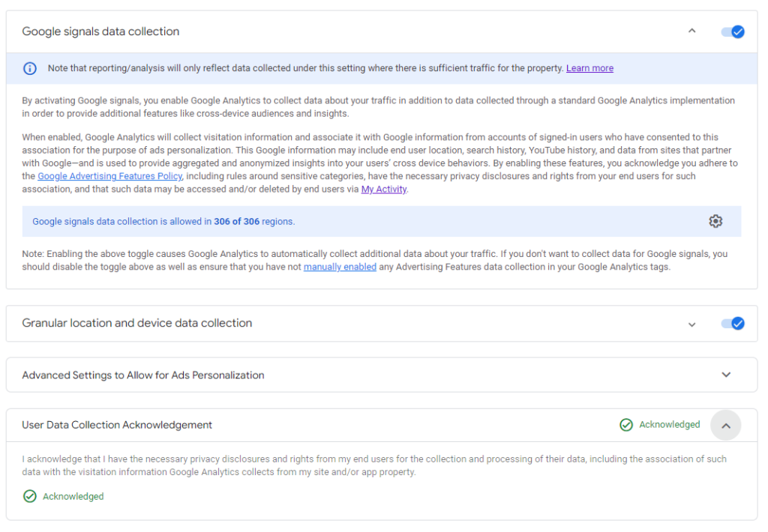
Task: Turn off Granular location and device toggle
Action: pos(733,324)
